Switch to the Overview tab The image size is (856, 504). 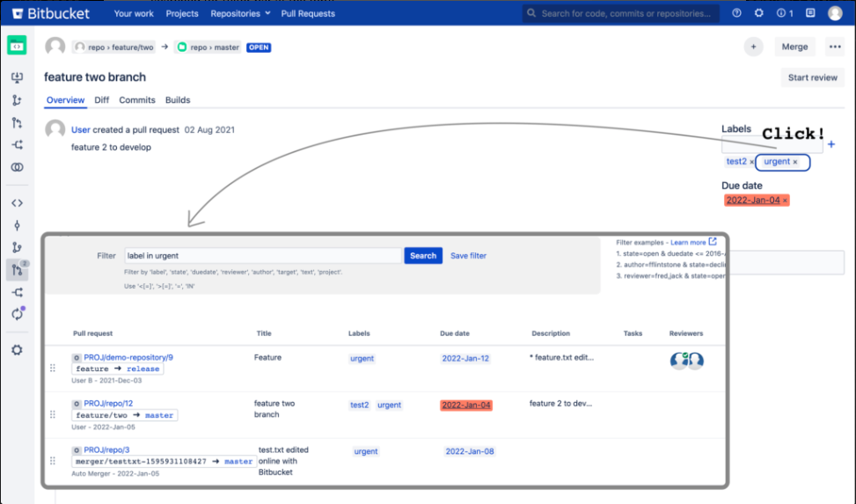(x=65, y=100)
